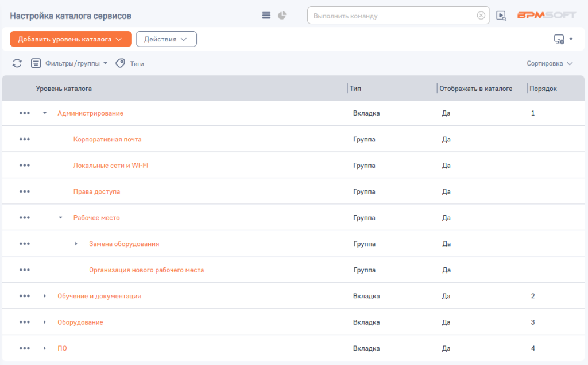Switch to list view icon
The height and width of the screenshot is (365, 588).
coord(266,16)
